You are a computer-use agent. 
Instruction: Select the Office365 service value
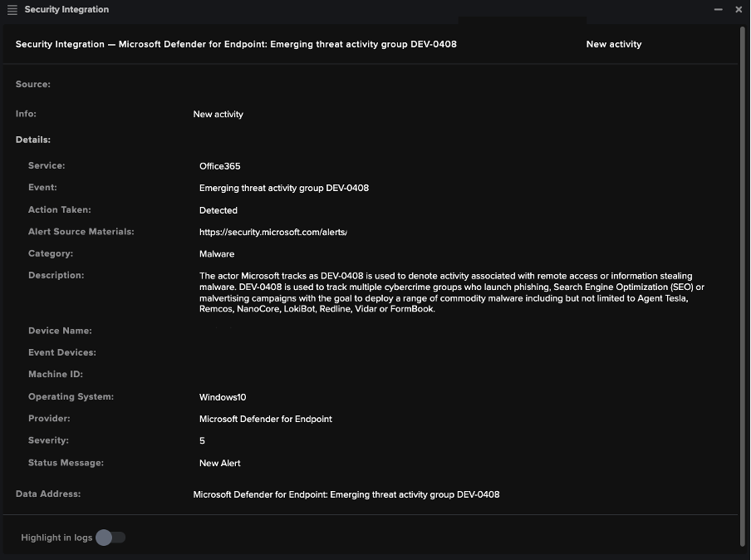click(218, 166)
